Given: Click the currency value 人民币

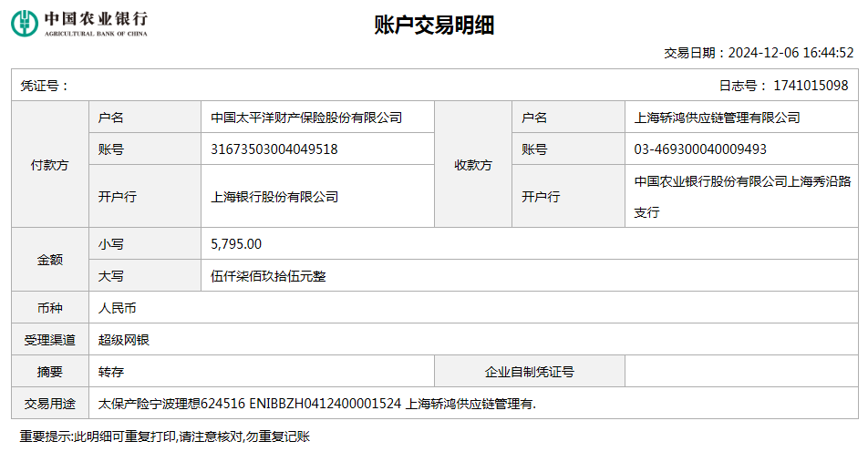Looking at the screenshot, I should coord(118,308).
